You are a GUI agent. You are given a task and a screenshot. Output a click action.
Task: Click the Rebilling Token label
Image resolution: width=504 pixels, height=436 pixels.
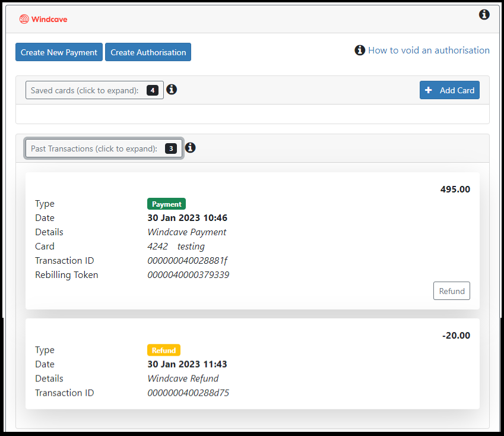[x=66, y=275]
